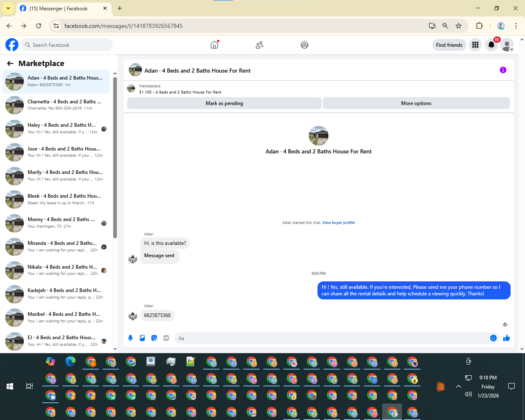Open the Windows notification center
Image resolution: width=525 pixels, height=420 pixels.
click(x=511, y=386)
